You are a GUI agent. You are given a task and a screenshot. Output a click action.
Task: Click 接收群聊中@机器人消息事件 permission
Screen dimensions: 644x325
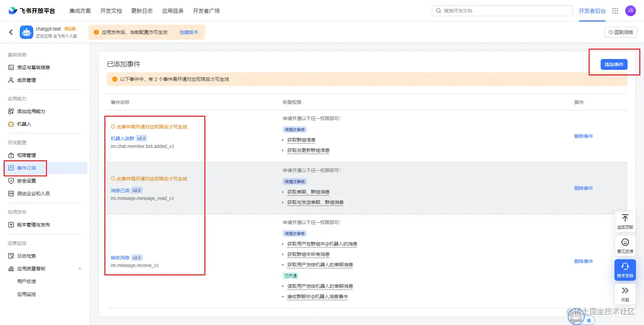317,296
